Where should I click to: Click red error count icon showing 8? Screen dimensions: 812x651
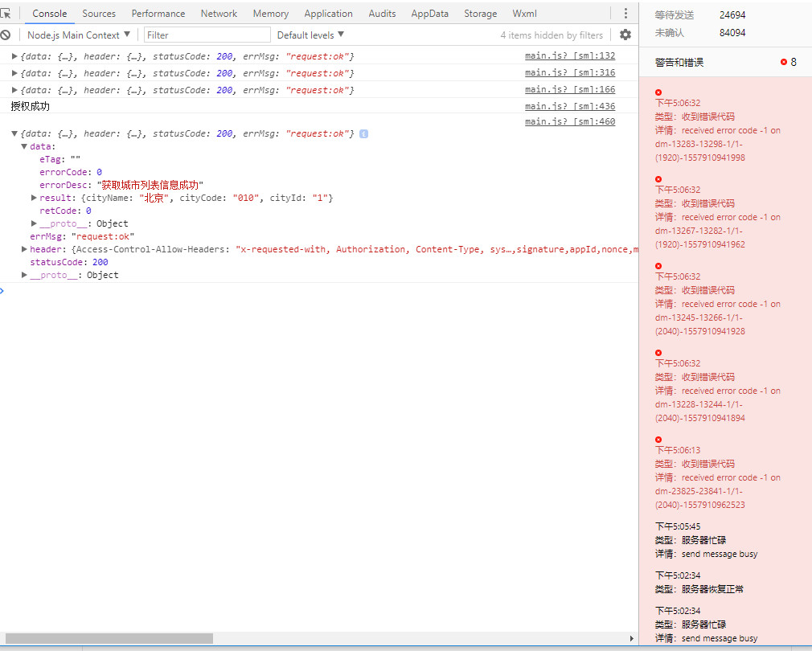point(784,62)
